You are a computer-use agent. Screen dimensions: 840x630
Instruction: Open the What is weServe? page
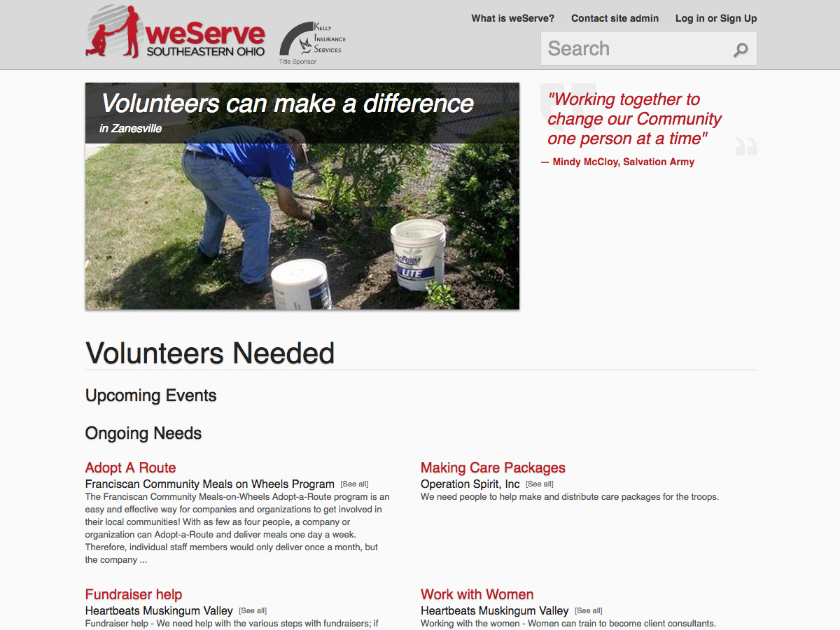[x=512, y=18]
